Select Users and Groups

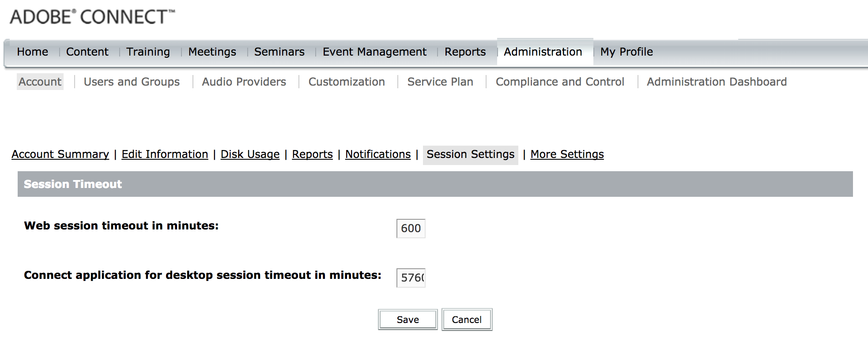pyautogui.click(x=131, y=82)
